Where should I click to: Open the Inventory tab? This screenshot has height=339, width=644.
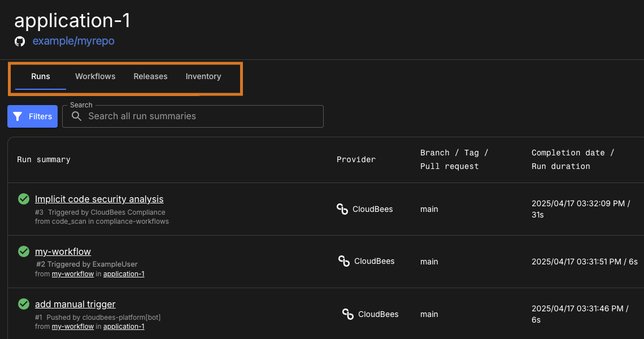click(x=203, y=76)
